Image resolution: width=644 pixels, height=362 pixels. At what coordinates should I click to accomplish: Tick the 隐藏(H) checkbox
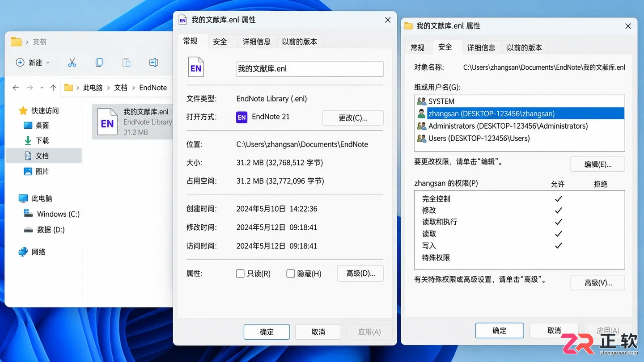[x=291, y=274]
